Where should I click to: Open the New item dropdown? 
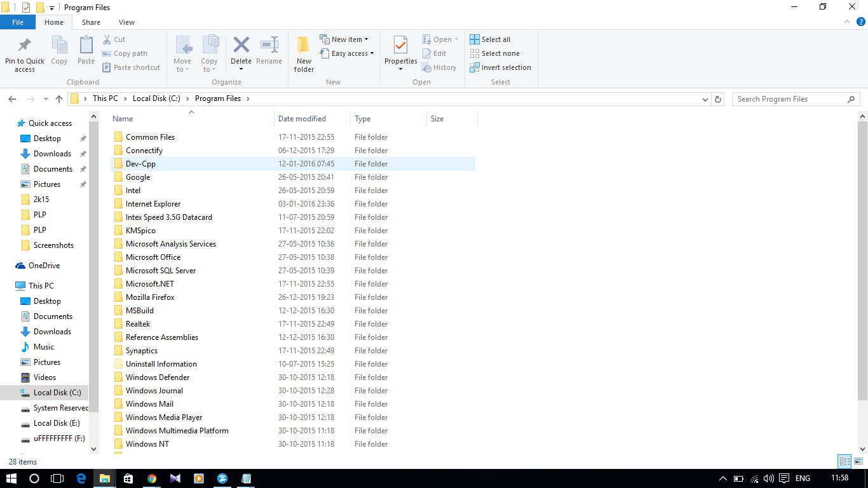click(344, 39)
